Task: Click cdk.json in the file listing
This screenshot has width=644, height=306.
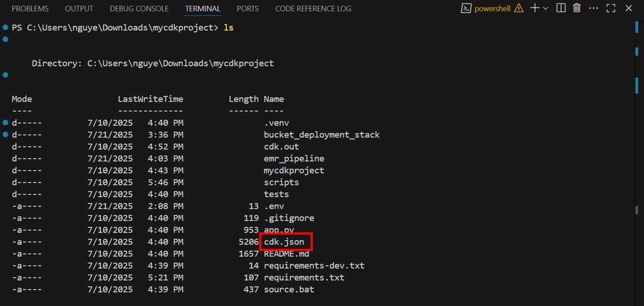Action: [284, 242]
